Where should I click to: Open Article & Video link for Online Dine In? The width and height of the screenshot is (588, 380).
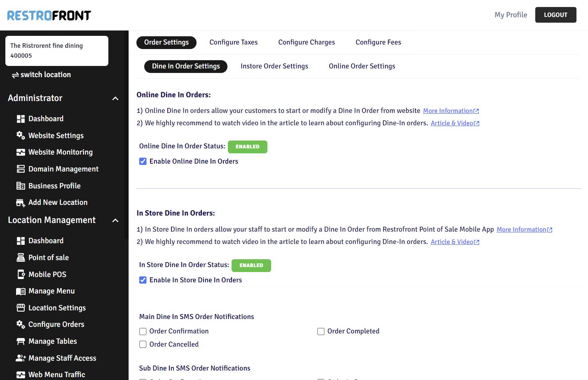pos(452,123)
